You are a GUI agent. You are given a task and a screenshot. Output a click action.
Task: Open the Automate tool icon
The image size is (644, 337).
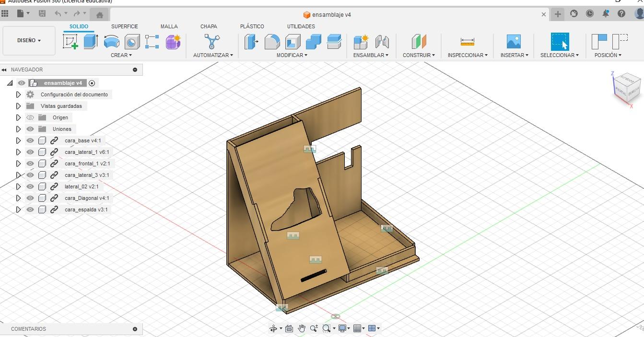211,42
